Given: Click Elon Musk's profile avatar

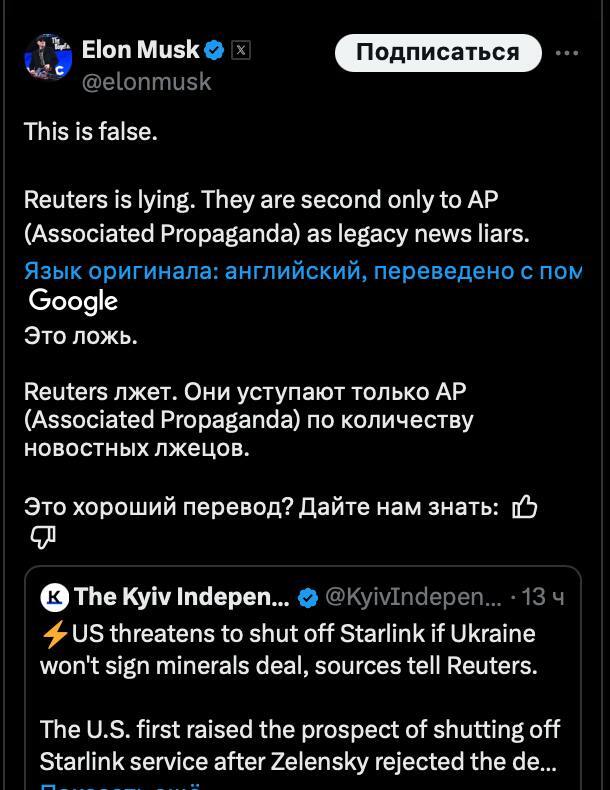Looking at the screenshot, I should (46, 59).
